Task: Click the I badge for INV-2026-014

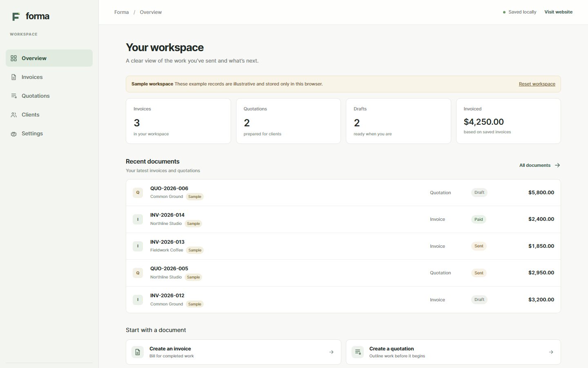Action: pos(138,220)
